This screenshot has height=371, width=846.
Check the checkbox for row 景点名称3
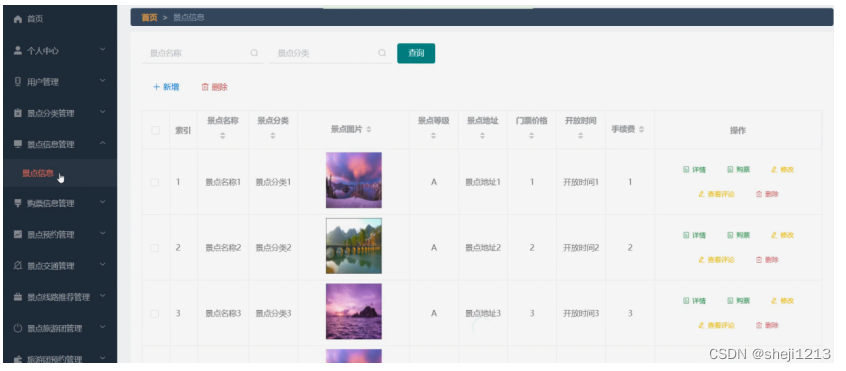(155, 314)
